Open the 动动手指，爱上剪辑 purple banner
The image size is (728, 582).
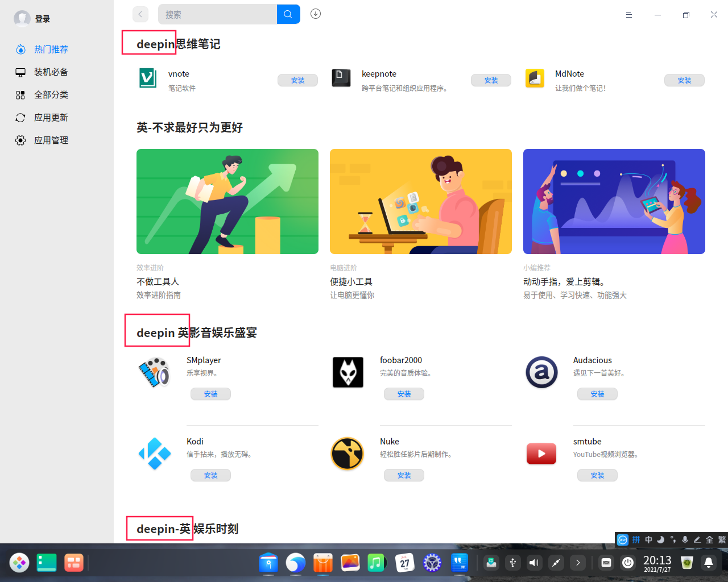coord(614,201)
